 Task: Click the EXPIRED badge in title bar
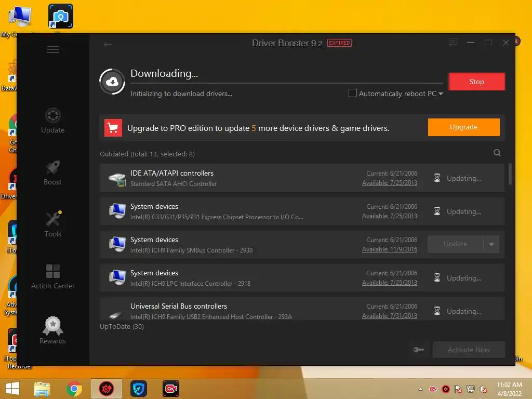click(x=339, y=43)
